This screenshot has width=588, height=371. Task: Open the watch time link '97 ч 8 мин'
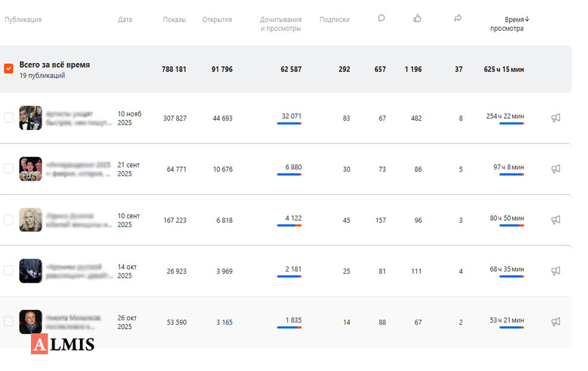(508, 167)
